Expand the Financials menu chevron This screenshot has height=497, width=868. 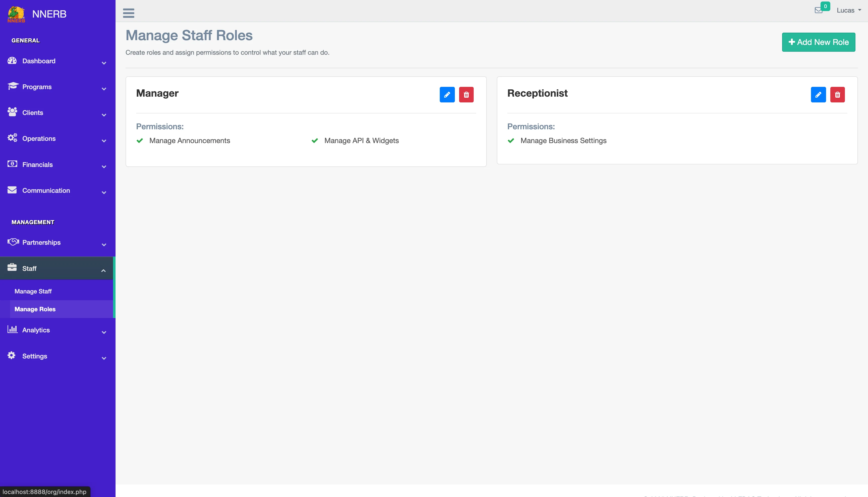click(x=104, y=167)
